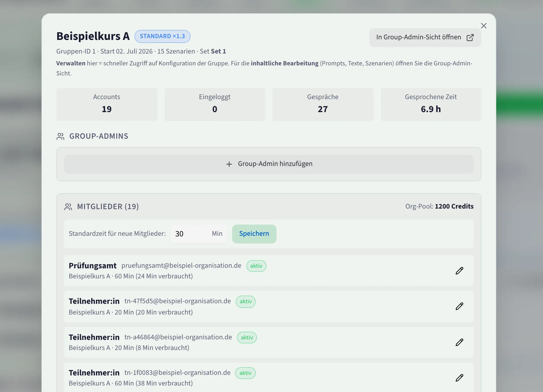Click the Prüfungsamt member name
543x392 pixels.
point(93,266)
